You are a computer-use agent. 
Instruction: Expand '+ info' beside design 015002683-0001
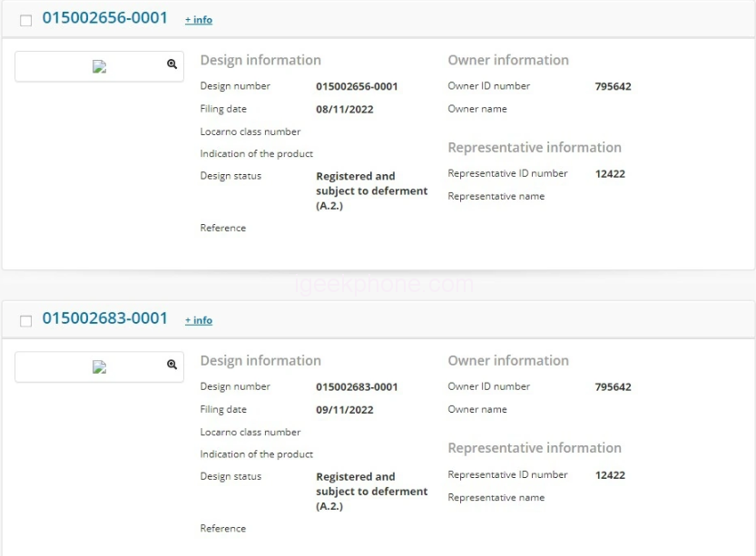pos(198,320)
